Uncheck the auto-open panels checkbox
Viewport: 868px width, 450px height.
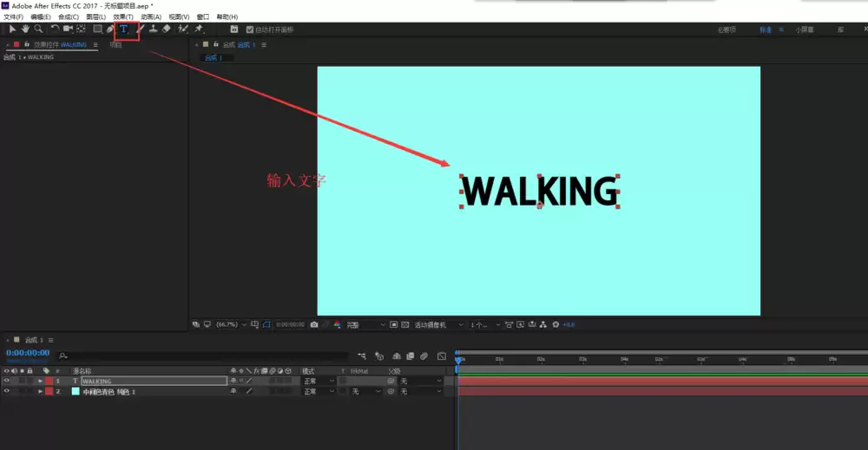(x=250, y=29)
